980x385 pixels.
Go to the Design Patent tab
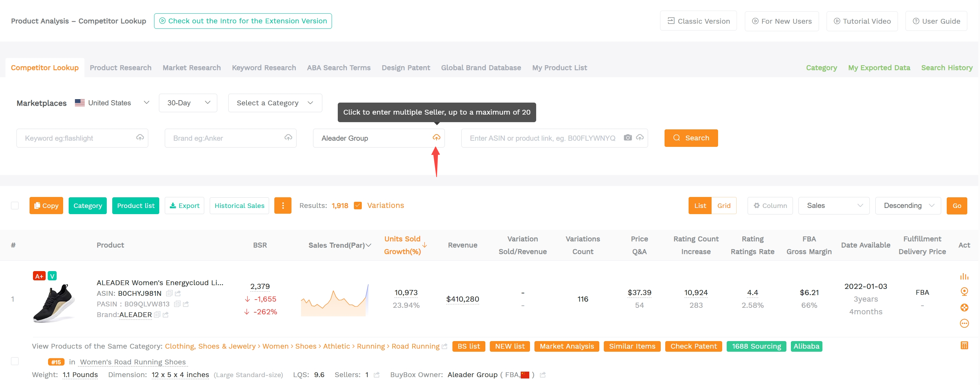pos(406,68)
